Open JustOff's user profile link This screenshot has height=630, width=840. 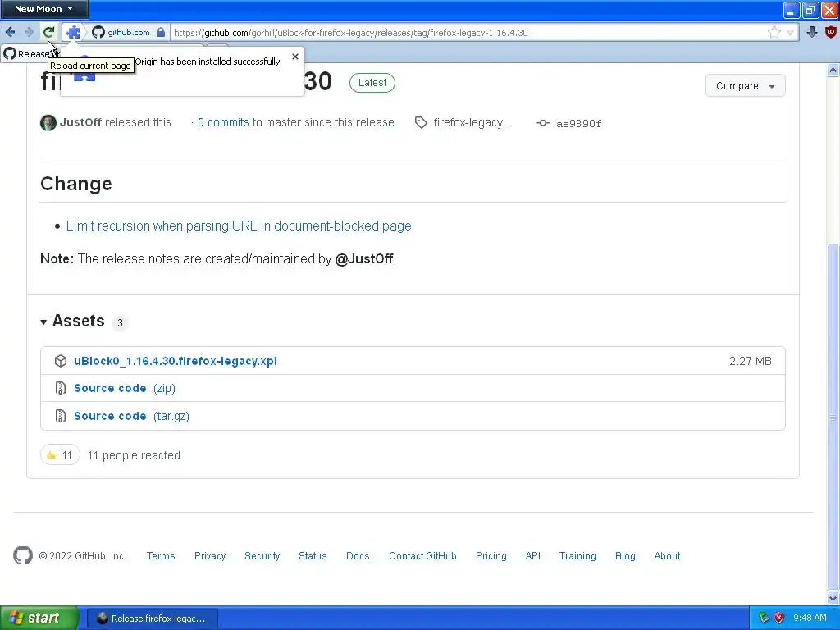pos(80,122)
